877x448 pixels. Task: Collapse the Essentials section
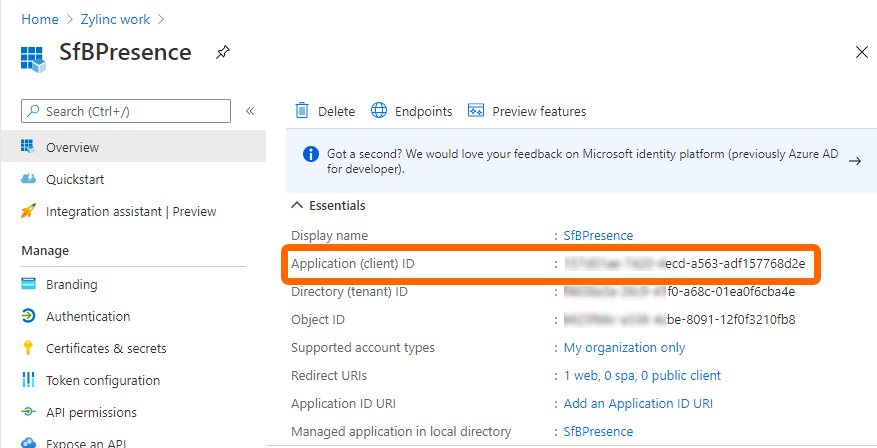point(296,205)
